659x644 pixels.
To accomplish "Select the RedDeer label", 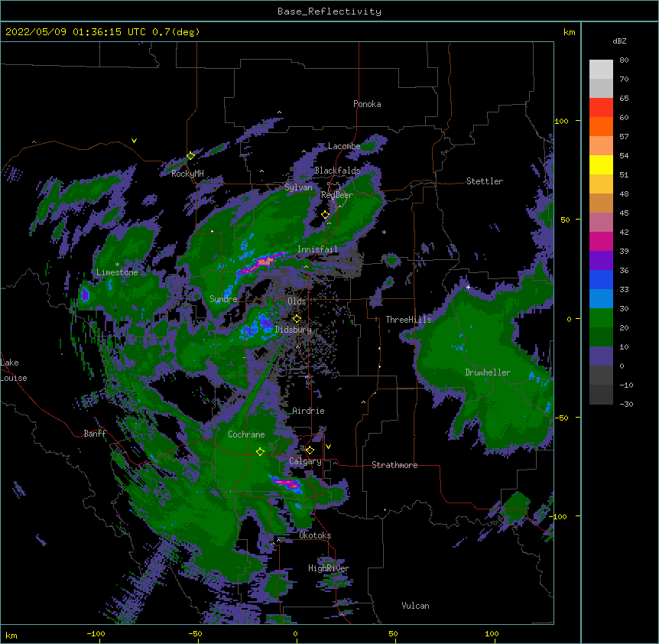I will [x=337, y=195].
